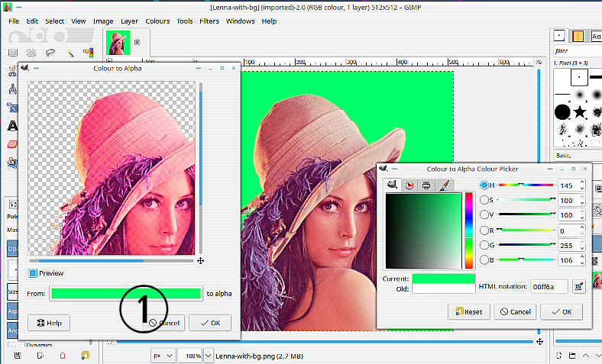Activate the Fuzzy Select magic wand
Viewport: 602px width, 364px height.
[70, 53]
